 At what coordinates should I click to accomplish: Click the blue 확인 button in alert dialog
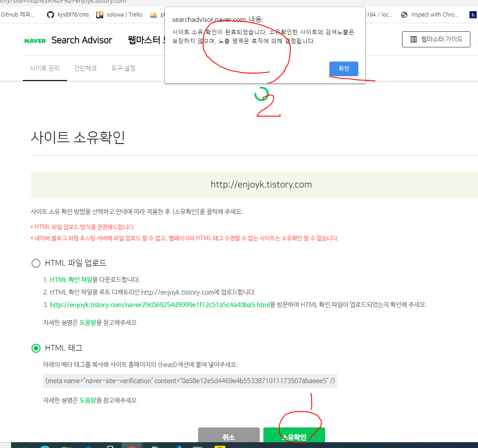click(343, 68)
